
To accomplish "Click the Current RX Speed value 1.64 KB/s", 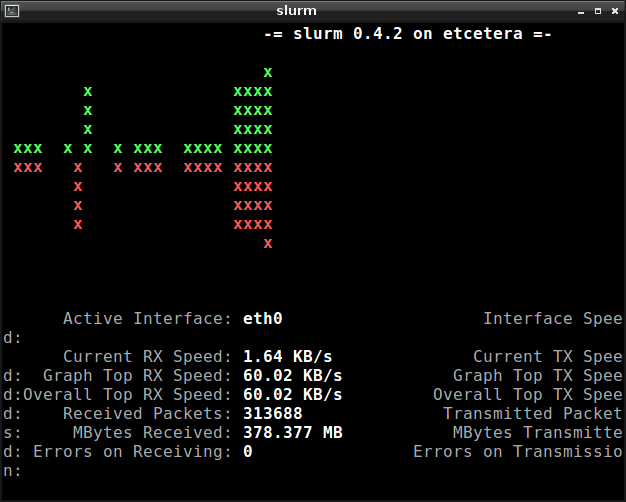I will click(287, 356).
